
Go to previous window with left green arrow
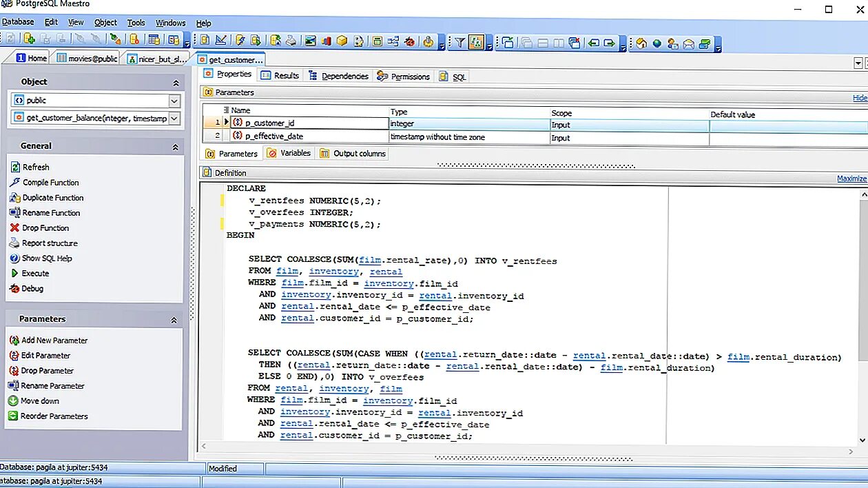click(x=593, y=43)
